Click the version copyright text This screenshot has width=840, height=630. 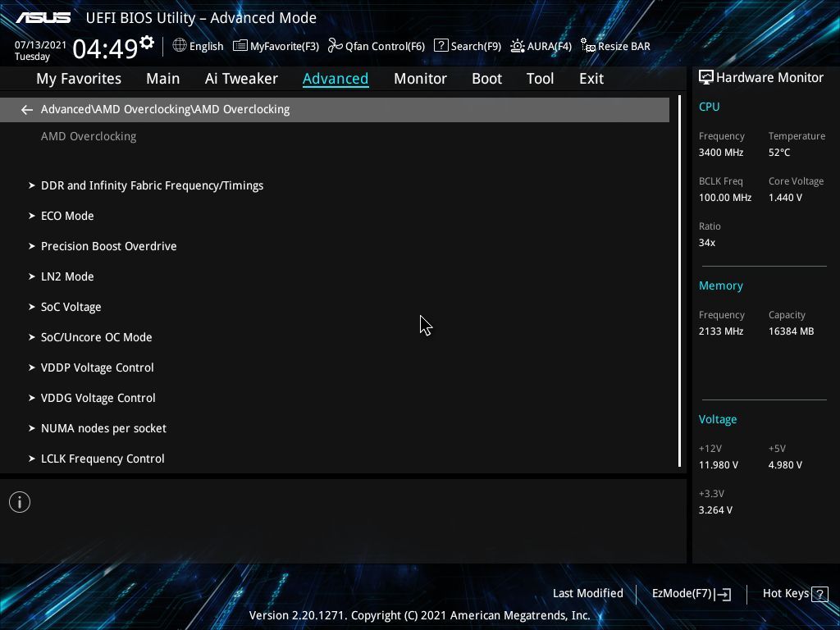[419, 615]
